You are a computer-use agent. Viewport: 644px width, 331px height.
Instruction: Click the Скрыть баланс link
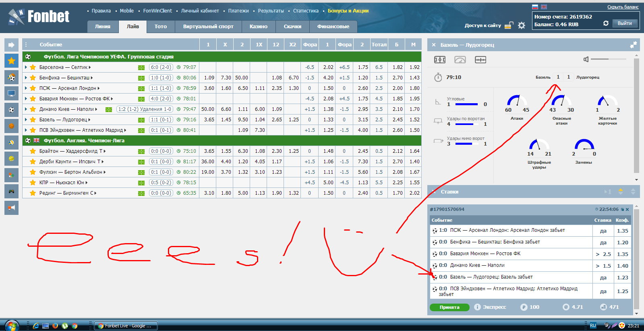coord(623,7)
